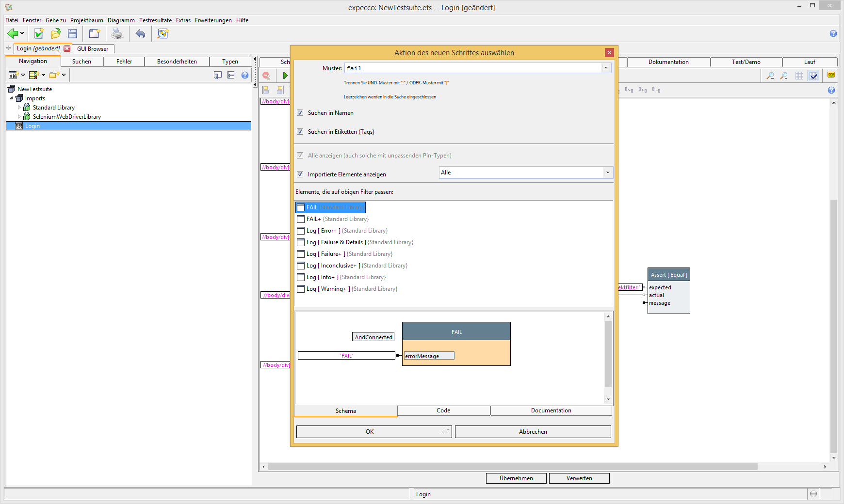Open the Muster pattern dropdown arrow
Viewport: 844px width, 504px height.
point(606,68)
